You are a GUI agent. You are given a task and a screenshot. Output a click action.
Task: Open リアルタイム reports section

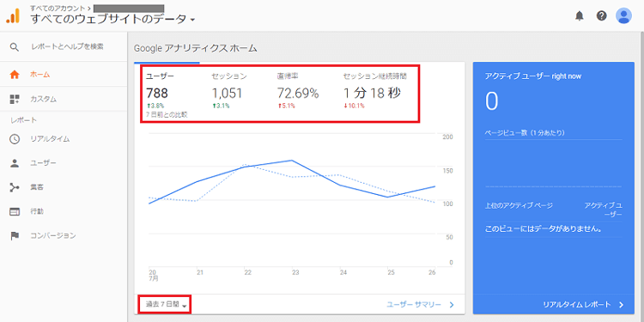pos(64,139)
